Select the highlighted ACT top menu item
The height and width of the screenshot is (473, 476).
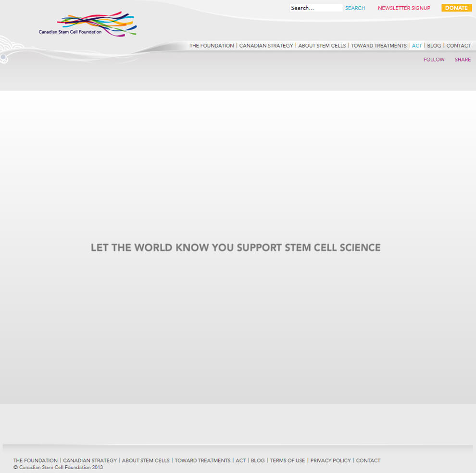417,46
